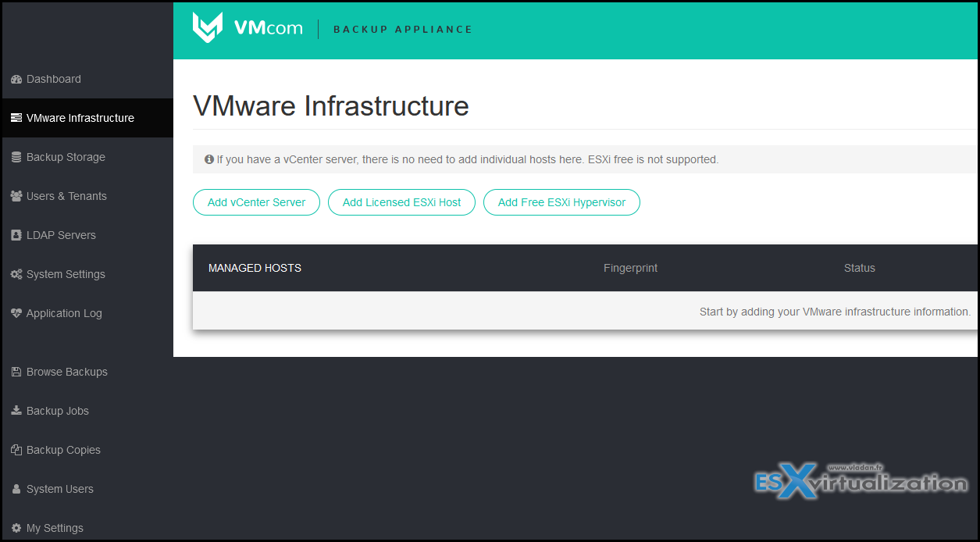980x542 pixels.
Task: Click the BACKUP APPLIANCE header text
Action: (403, 30)
